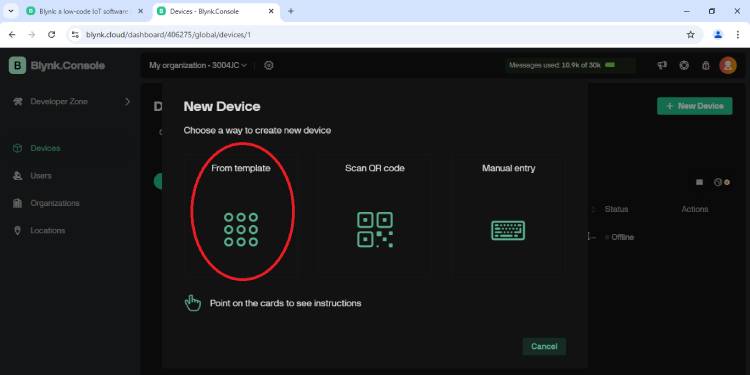
Task: Click the Devices cube icon
Action: 18,148
